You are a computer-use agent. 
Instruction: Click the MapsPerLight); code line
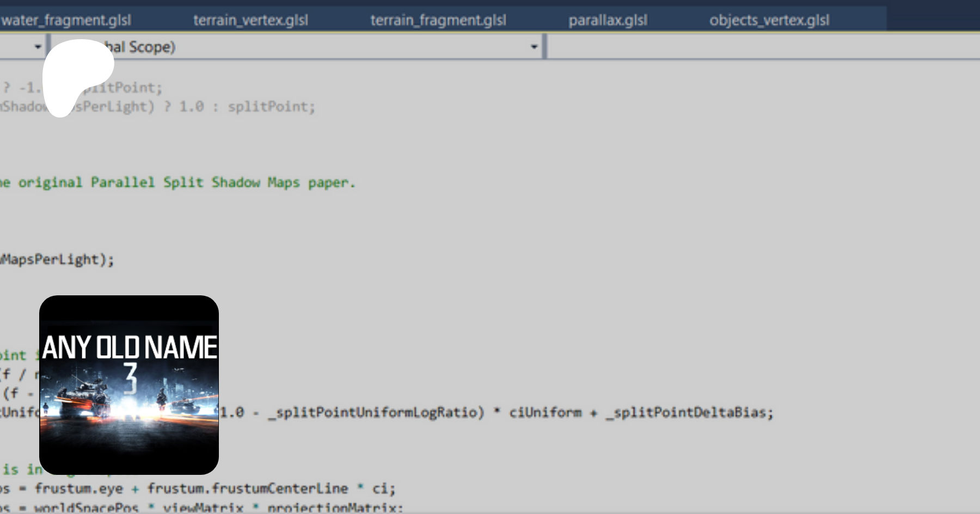coord(57,260)
